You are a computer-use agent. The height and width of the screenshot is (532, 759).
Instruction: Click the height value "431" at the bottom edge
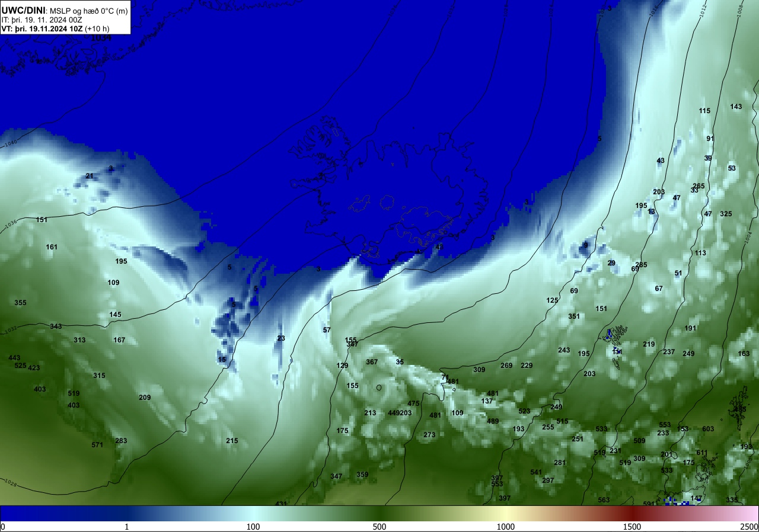(281, 504)
